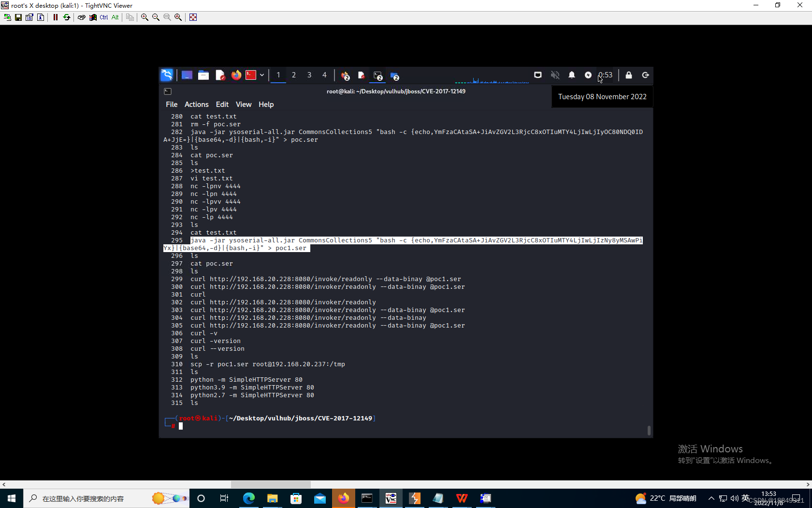
Task: Open TightVNC connection options icon
Action: 29,17
